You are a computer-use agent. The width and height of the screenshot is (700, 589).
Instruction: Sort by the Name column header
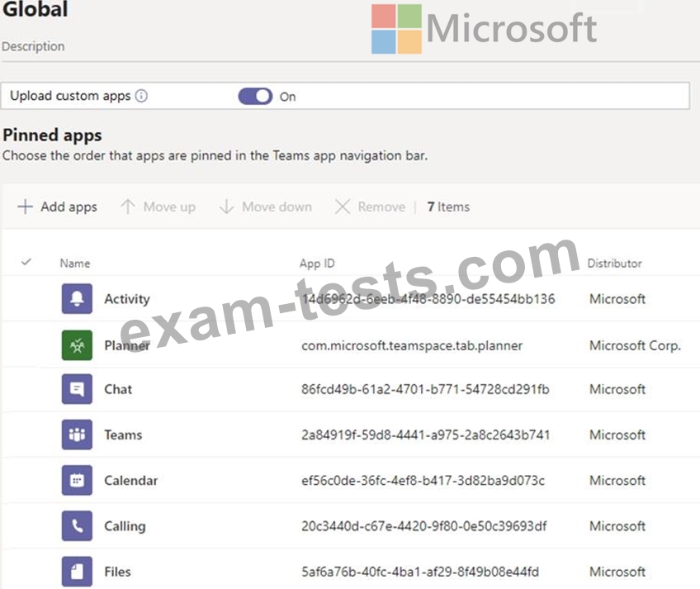(x=75, y=264)
